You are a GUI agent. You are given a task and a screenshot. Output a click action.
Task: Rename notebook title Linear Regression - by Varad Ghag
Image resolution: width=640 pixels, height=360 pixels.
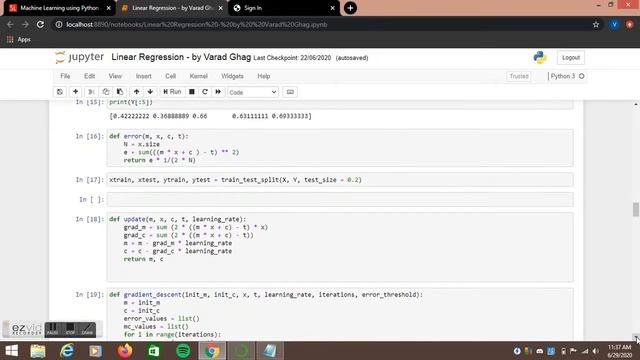pyautogui.click(x=181, y=57)
